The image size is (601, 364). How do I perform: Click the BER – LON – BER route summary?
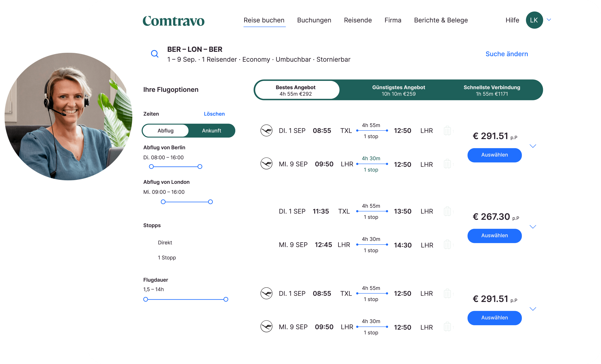pyautogui.click(x=195, y=49)
